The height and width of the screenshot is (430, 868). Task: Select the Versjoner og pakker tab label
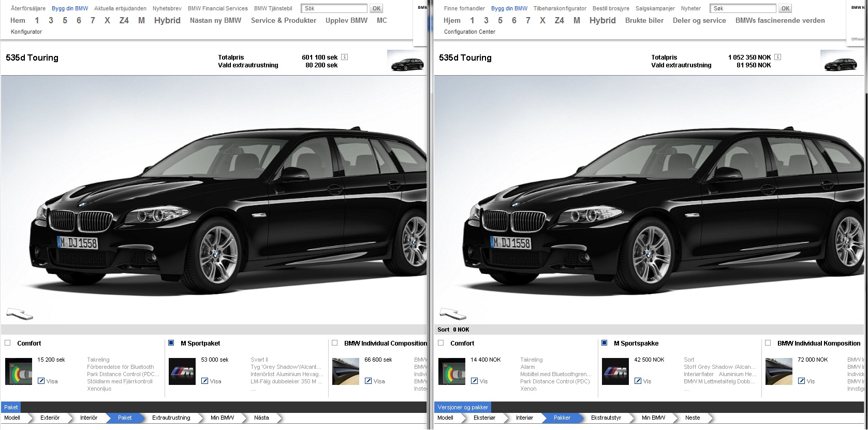pyautogui.click(x=463, y=407)
